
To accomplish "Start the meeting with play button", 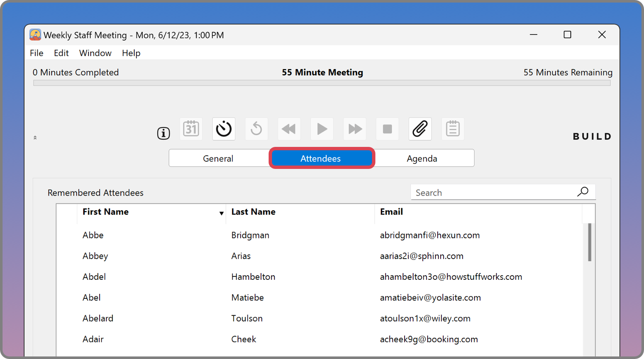I will 322,129.
